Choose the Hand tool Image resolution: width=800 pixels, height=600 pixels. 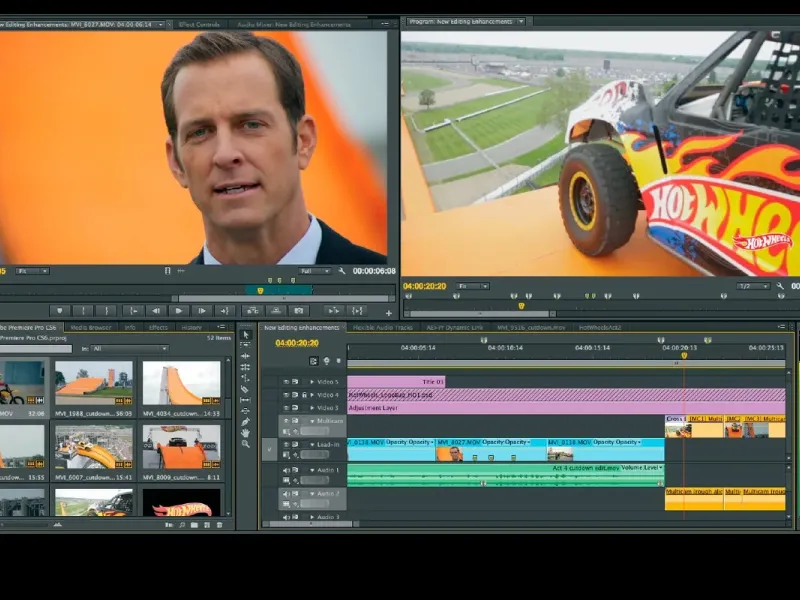coord(246,432)
